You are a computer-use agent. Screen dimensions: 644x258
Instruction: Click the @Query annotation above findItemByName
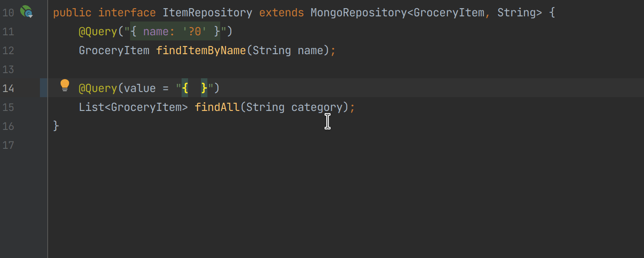[x=98, y=32]
